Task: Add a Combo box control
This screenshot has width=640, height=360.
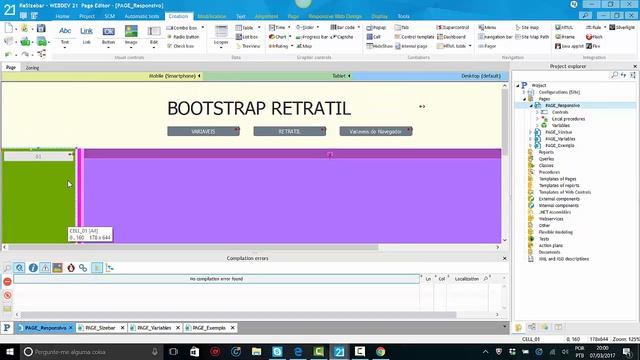Action: point(182,28)
